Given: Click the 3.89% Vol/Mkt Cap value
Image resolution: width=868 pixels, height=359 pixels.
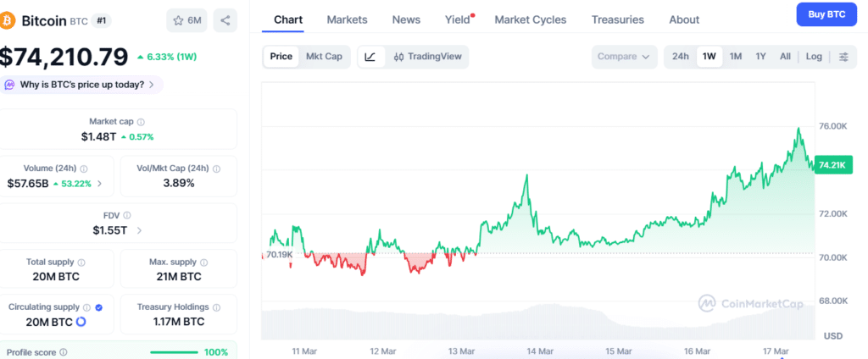Looking at the screenshot, I should 178,184.
